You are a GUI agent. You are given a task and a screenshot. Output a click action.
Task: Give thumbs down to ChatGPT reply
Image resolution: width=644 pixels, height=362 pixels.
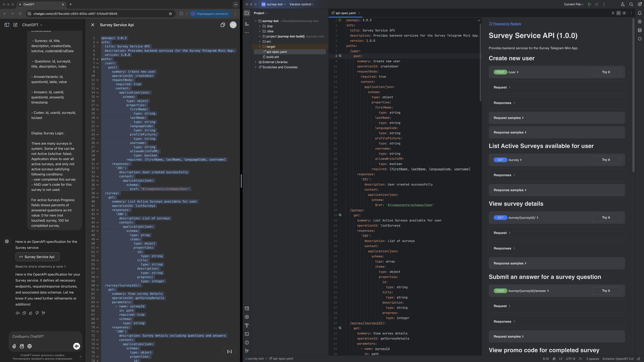(37, 313)
